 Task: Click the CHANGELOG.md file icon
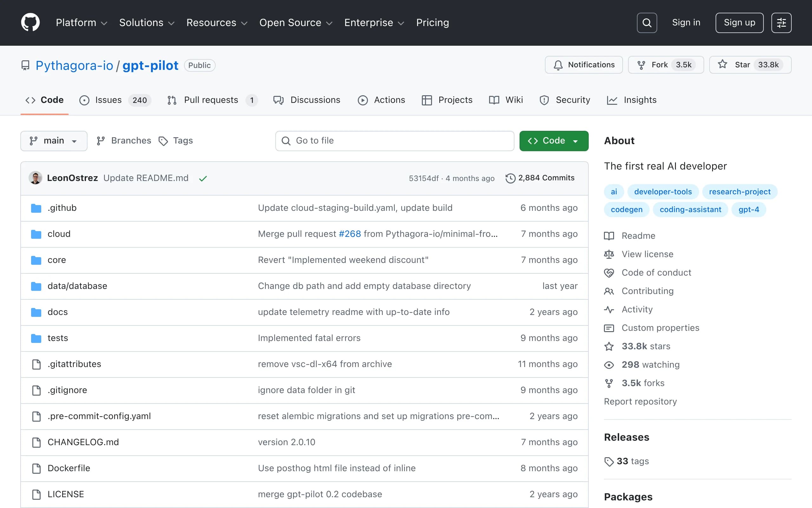pos(36,442)
